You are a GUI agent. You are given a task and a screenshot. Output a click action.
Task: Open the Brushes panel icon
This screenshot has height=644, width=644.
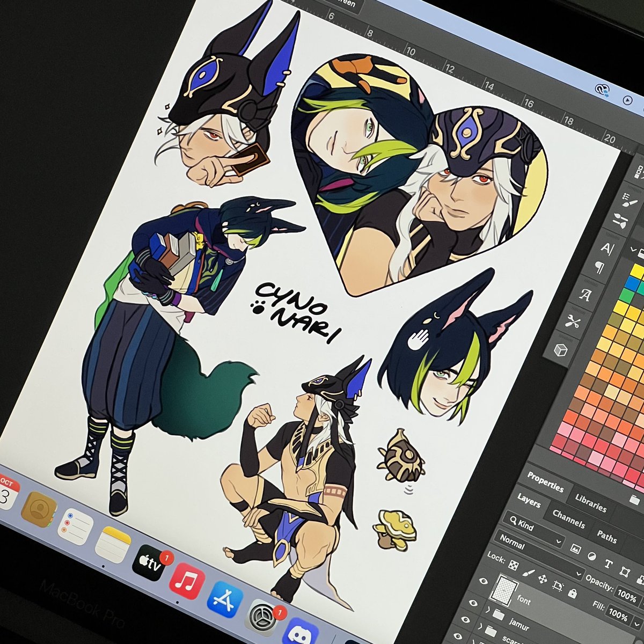pos(620,221)
